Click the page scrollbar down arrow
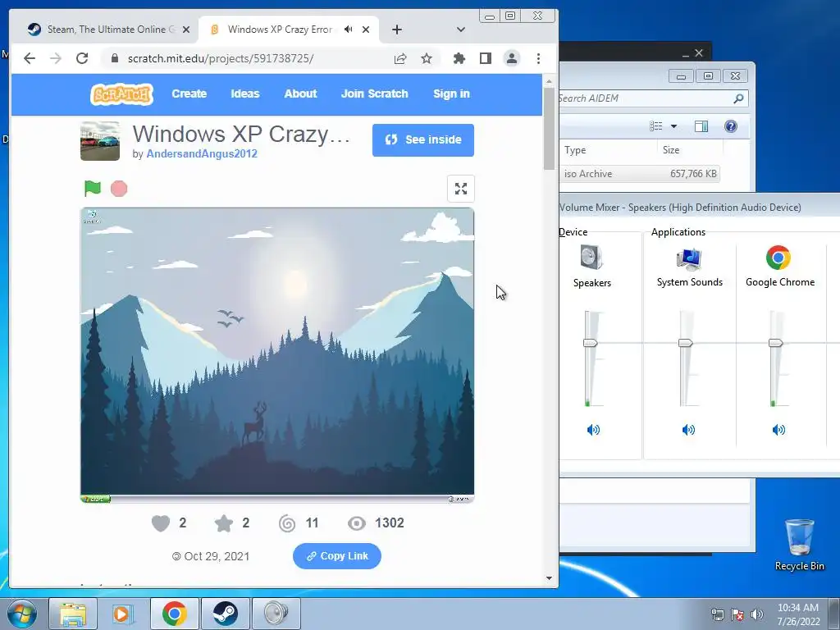Screen dimensions: 840x630 tap(549, 578)
